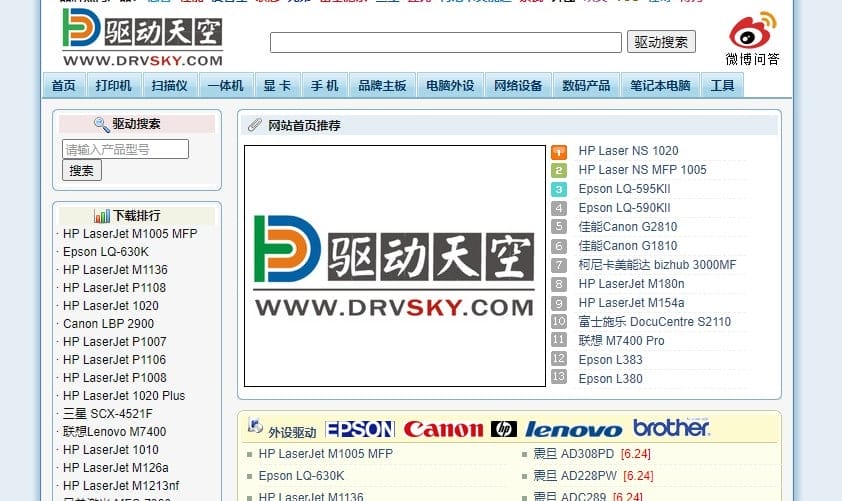Open the 网络设备 navigation tab

click(518, 85)
